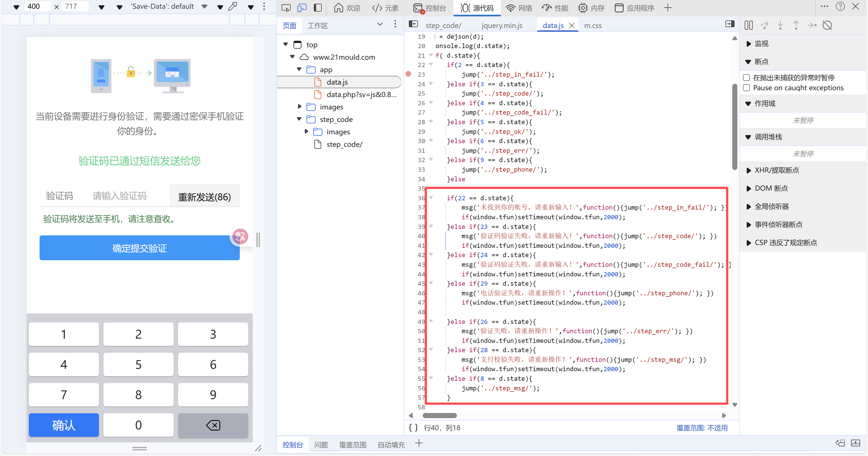Click the backspace key on keypad
The height and width of the screenshot is (456, 868).
pos(213,425)
